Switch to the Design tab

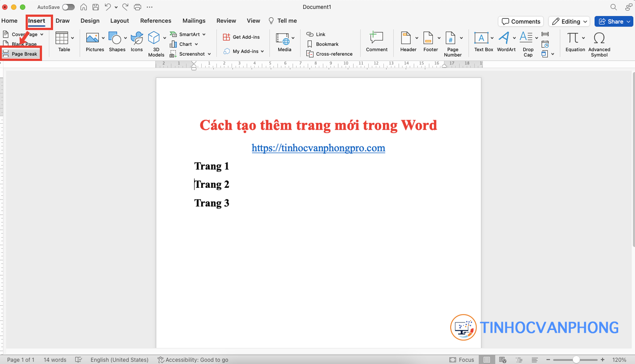pos(90,21)
